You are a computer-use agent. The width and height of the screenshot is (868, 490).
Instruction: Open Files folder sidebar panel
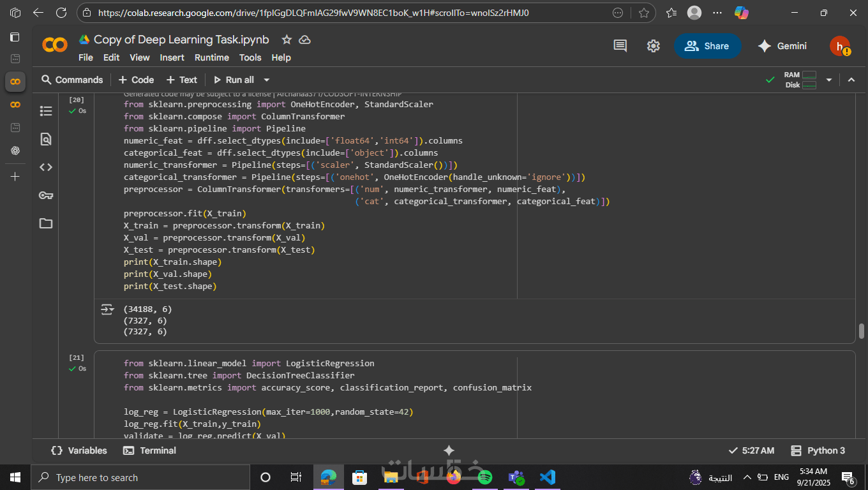tap(46, 223)
